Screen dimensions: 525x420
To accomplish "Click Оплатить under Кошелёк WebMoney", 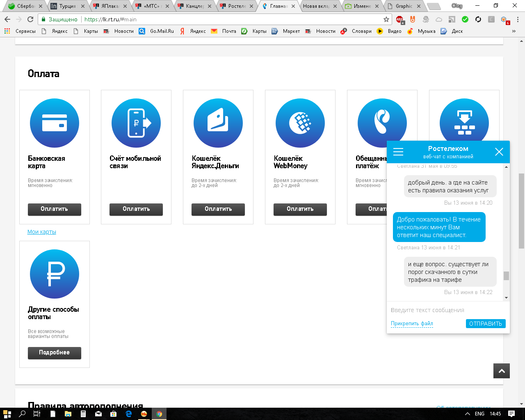I will pyautogui.click(x=300, y=209).
